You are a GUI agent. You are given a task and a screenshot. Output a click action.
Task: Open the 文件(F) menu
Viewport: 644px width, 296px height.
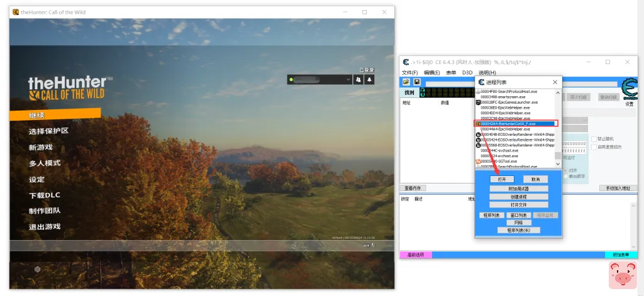[409, 73]
